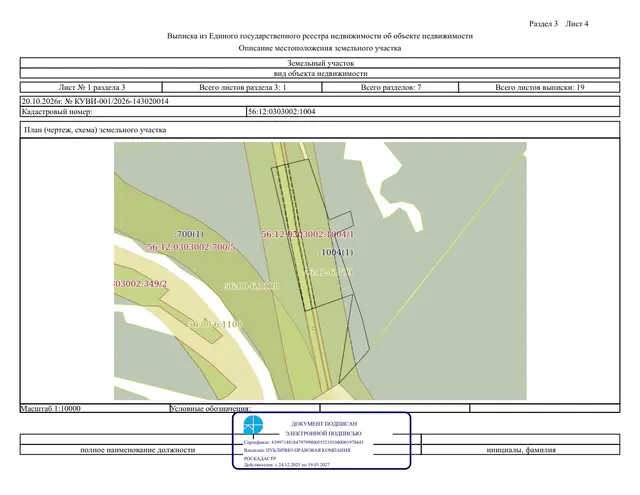640x495 pixels.
Task: Click the ':1004(1)' parcel label
Action: click(x=336, y=252)
